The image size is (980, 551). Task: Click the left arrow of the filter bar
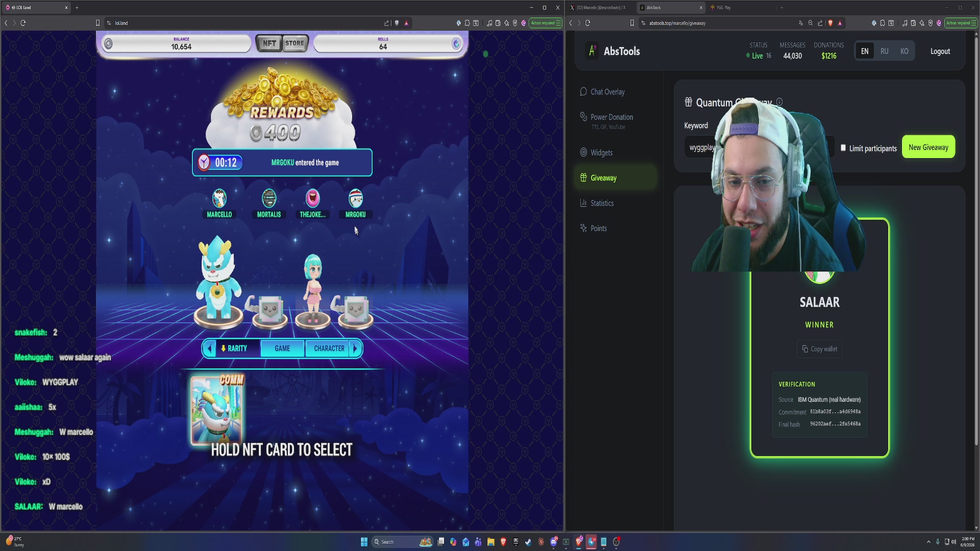pyautogui.click(x=209, y=348)
